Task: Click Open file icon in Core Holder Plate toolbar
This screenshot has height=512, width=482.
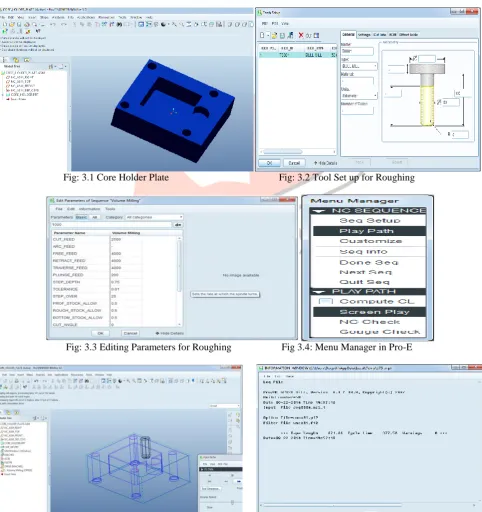Action: pos(12,24)
